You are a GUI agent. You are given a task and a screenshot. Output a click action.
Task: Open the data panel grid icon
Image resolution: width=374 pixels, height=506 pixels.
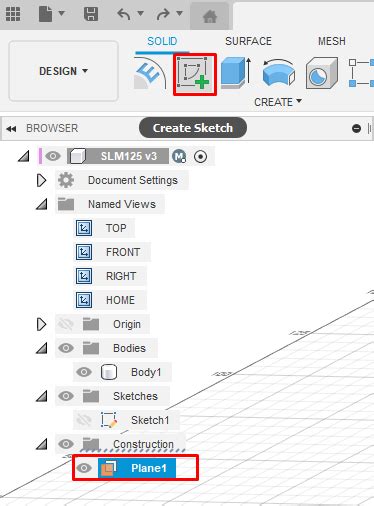pyautogui.click(x=13, y=14)
